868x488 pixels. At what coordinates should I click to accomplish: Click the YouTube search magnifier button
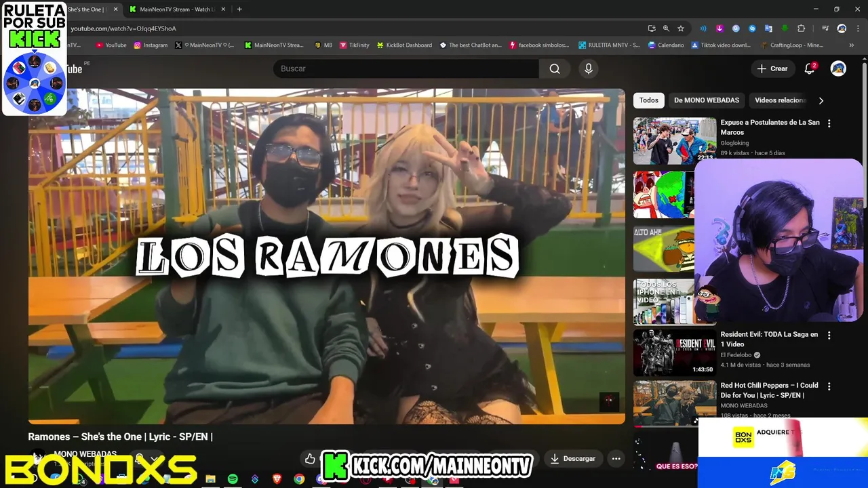point(555,68)
